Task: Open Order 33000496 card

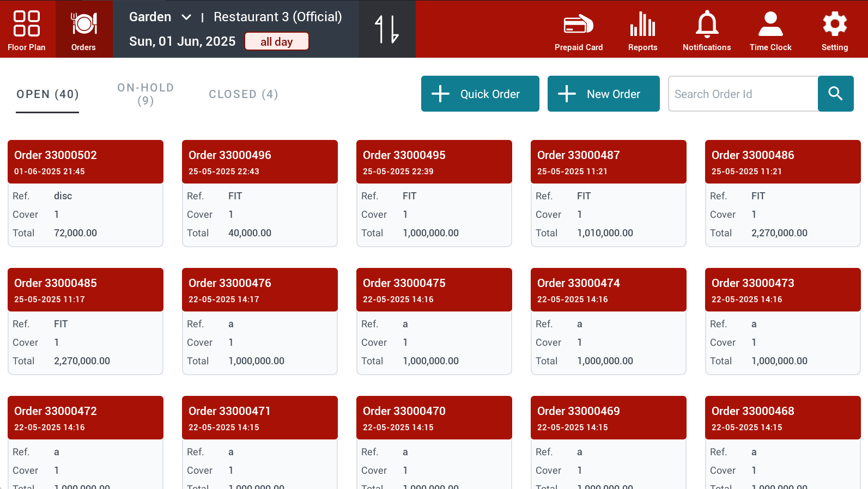Action: [260, 193]
